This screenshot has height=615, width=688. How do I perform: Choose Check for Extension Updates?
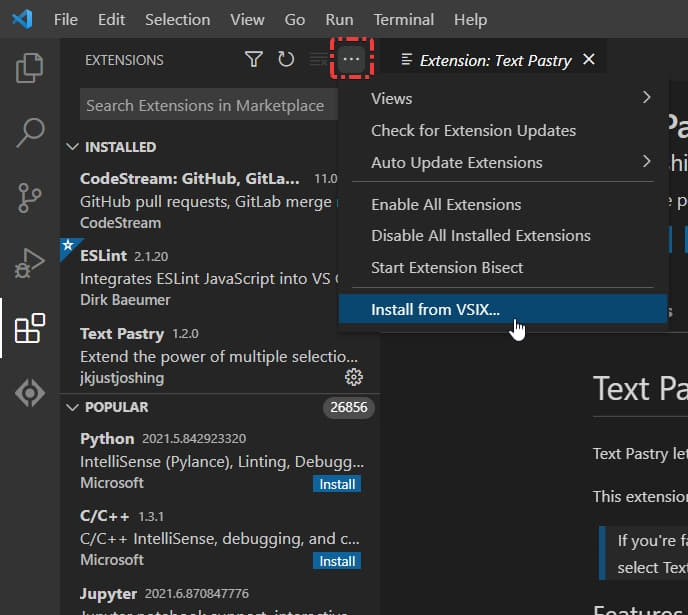point(503,131)
